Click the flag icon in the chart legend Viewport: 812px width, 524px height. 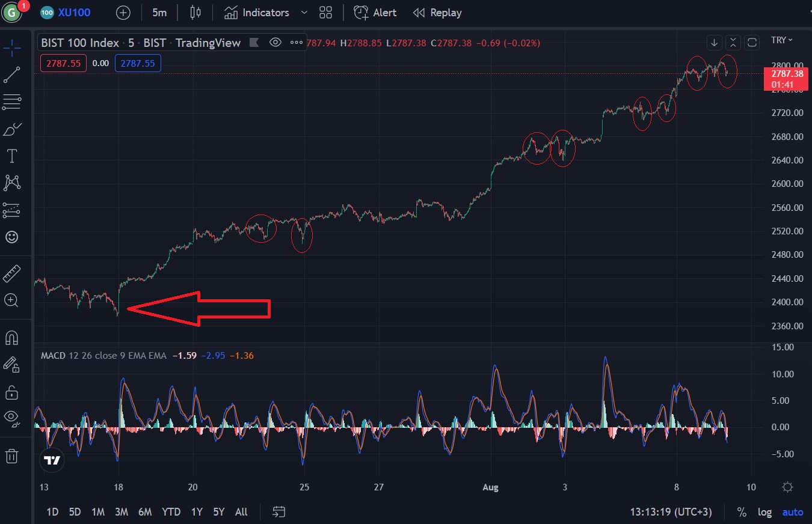pyautogui.click(x=254, y=43)
